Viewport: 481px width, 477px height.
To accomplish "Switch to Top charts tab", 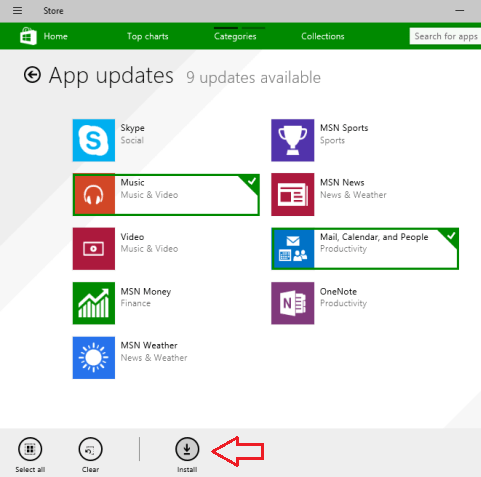I will pos(148,36).
